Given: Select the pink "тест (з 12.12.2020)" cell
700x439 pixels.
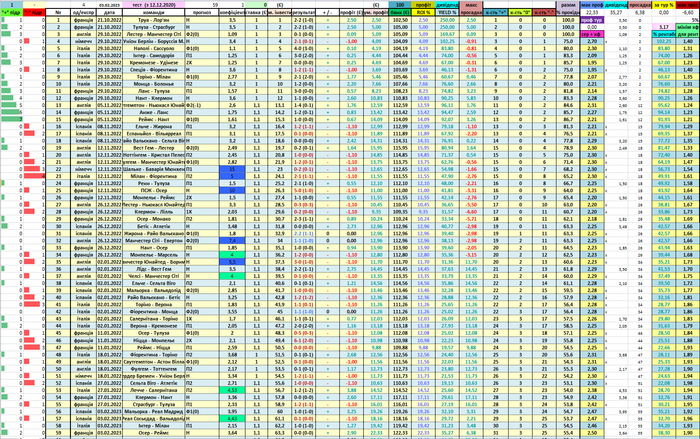Looking at the screenshot, I should coord(154,5).
